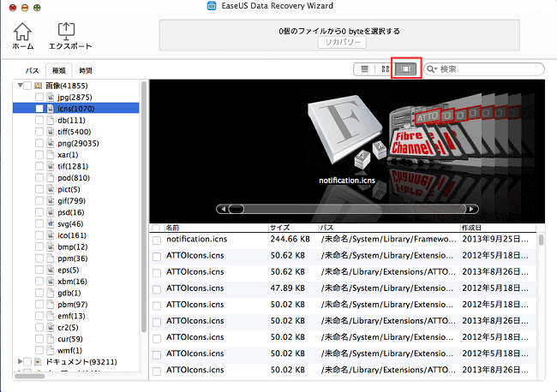
Task: Click the db(111) document icon
Action: tap(51, 121)
